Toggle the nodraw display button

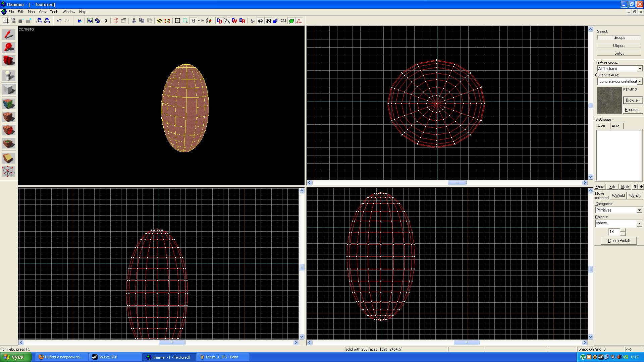(299, 21)
